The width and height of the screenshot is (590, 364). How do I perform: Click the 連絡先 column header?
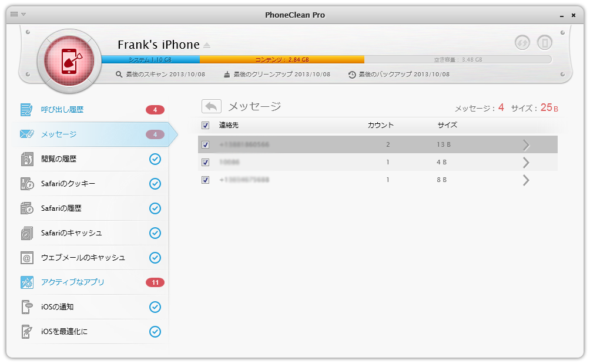229,125
